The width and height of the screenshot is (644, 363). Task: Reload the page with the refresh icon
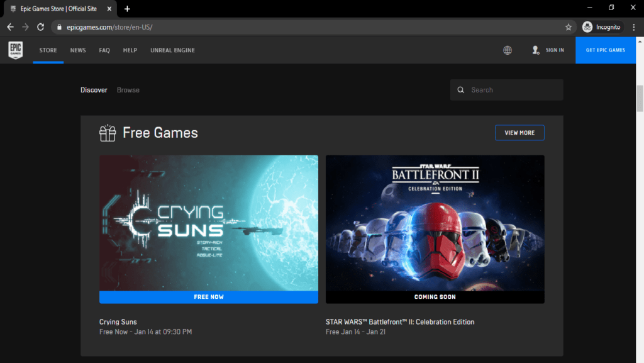(x=40, y=27)
